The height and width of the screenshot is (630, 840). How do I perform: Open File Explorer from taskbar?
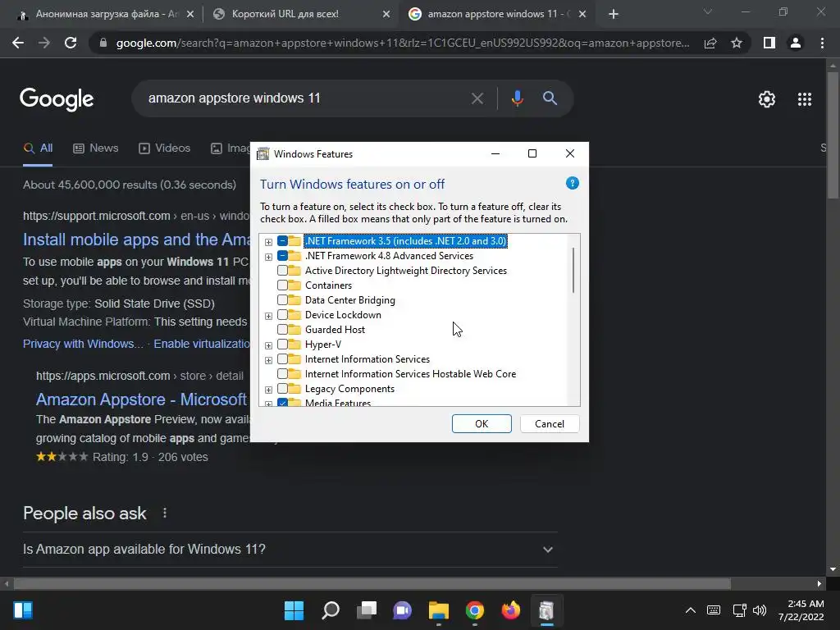[438, 610]
